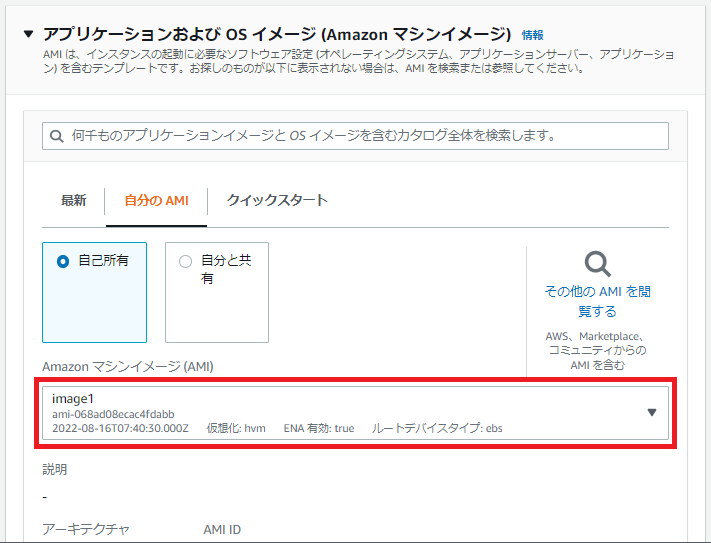The height and width of the screenshot is (543, 711).
Task: Click the 説明 label
Action: (x=55, y=469)
